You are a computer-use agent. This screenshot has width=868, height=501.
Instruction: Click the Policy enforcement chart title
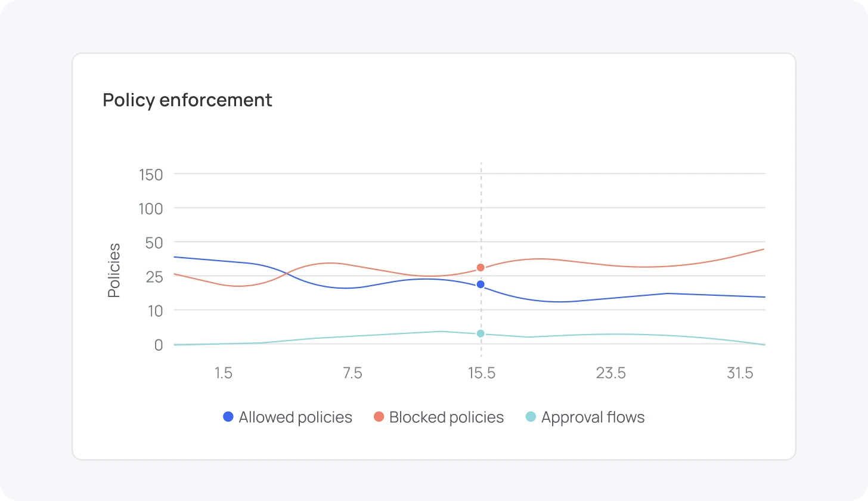tap(187, 100)
